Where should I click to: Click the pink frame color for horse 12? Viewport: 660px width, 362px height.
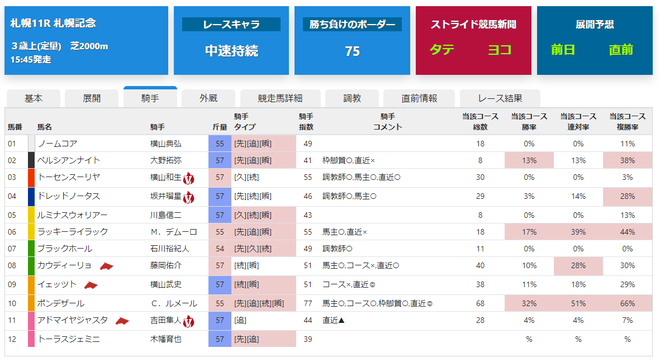(31, 339)
